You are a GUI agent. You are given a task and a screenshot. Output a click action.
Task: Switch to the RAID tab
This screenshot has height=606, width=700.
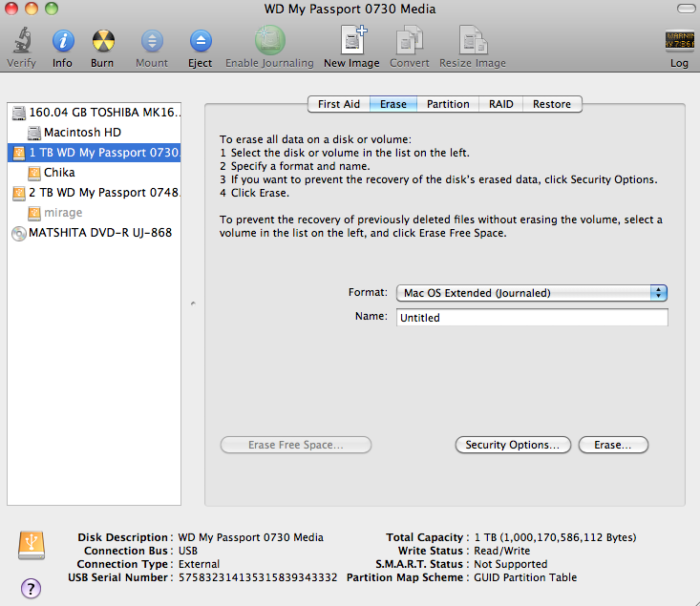(x=501, y=104)
